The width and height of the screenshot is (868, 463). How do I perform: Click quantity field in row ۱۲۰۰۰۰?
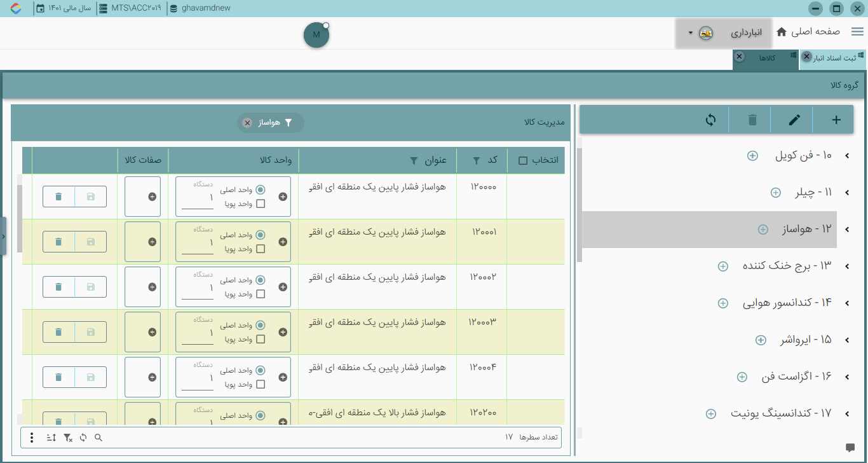pos(198,199)
